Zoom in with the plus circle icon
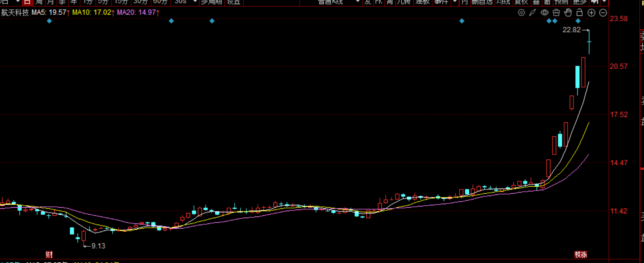The height and width of the screenshot is (263, 644). click(x=591, y=13)
